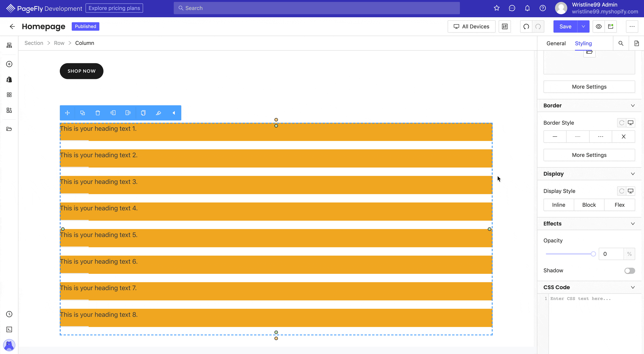The image size is (644, 354).
Task: Open the more options ellipsis menu
Action: click(632, 26)
